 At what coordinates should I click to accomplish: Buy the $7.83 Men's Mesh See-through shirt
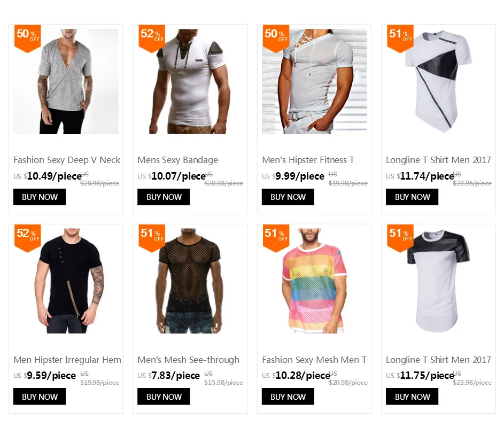pyautogui.click(x=164, y=397)
